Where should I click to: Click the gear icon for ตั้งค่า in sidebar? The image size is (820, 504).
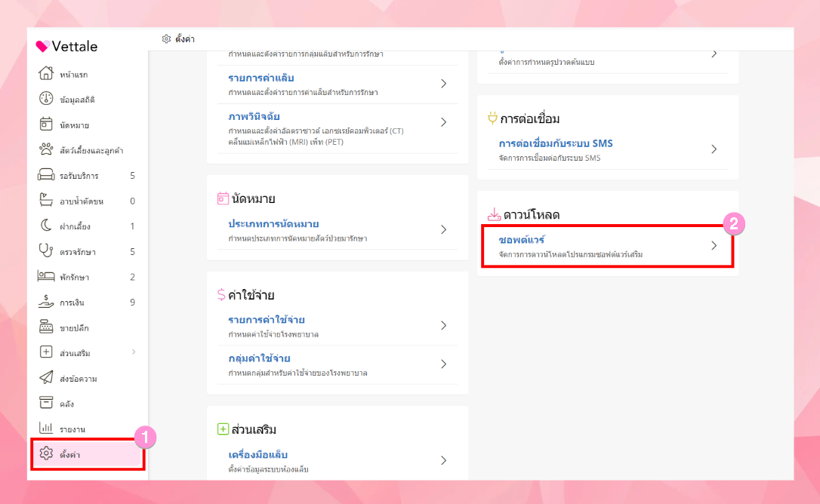point(46,453)
